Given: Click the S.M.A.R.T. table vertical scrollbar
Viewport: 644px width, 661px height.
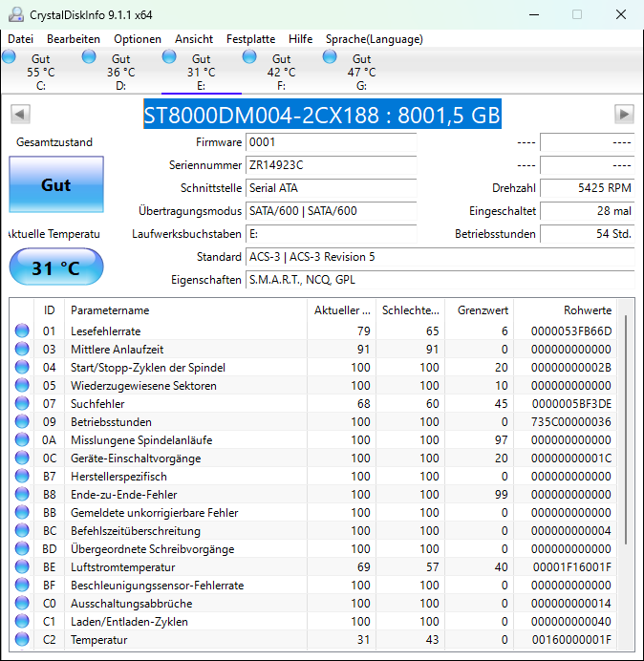Looking at the screenshot, I should point(626,429).
